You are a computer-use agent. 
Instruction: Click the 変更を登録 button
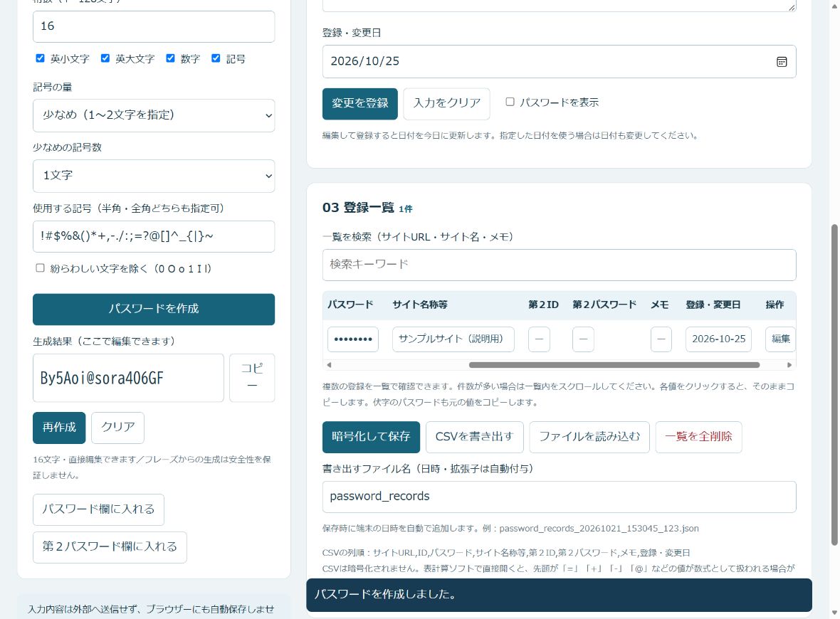pos(360,103)
